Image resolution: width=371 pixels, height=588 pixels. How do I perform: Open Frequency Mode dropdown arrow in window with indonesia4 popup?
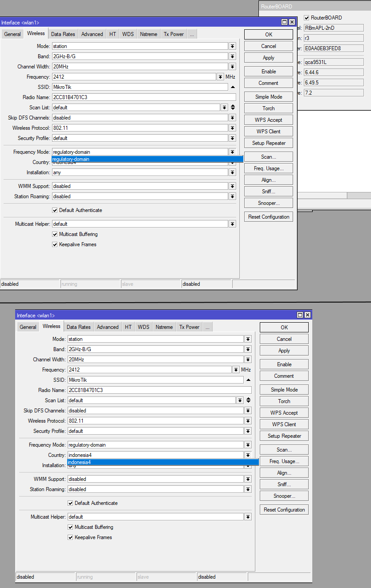[x=248, y=445]
